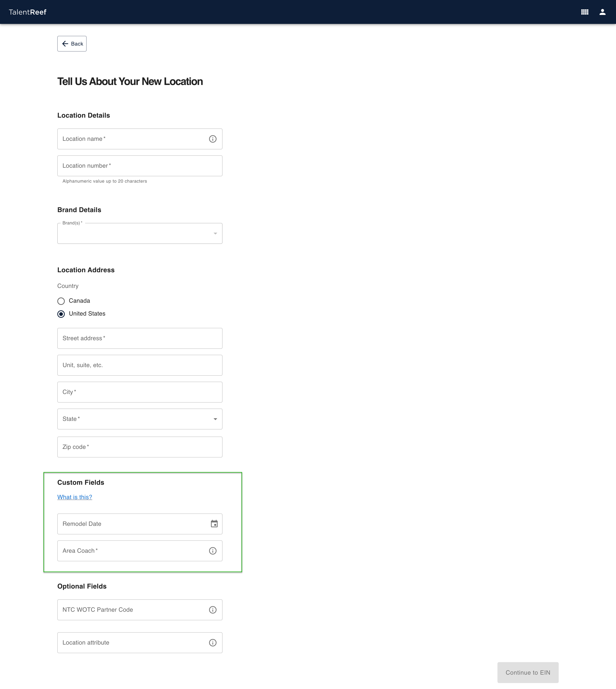Focus the Zip code text box
This screenshot has height=689, width=616.
pos(140,447)
